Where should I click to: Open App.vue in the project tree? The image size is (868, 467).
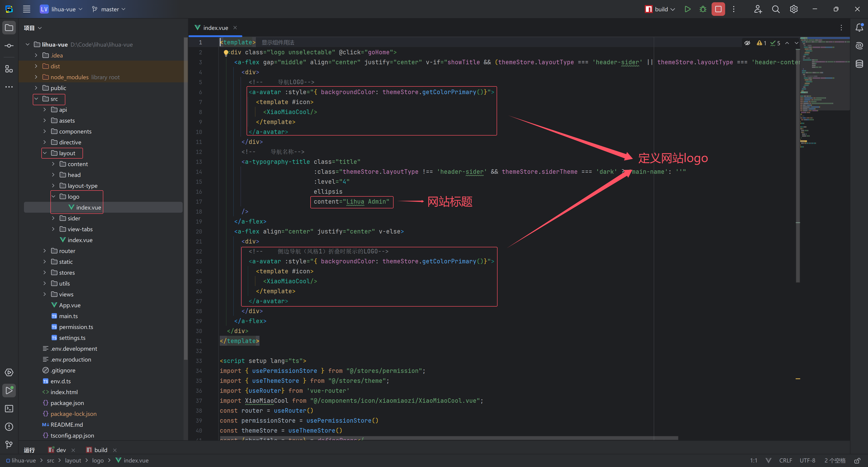[x=69, y=305]
